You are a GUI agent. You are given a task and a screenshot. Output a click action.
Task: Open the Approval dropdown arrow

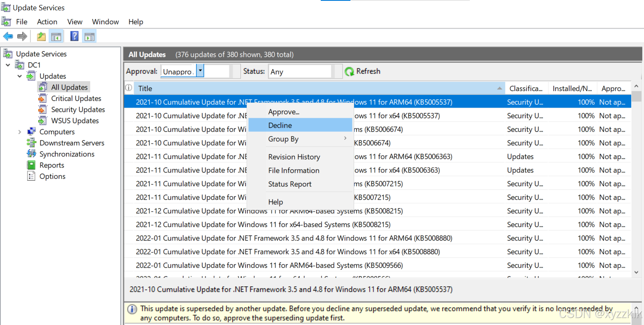[200, 71]
